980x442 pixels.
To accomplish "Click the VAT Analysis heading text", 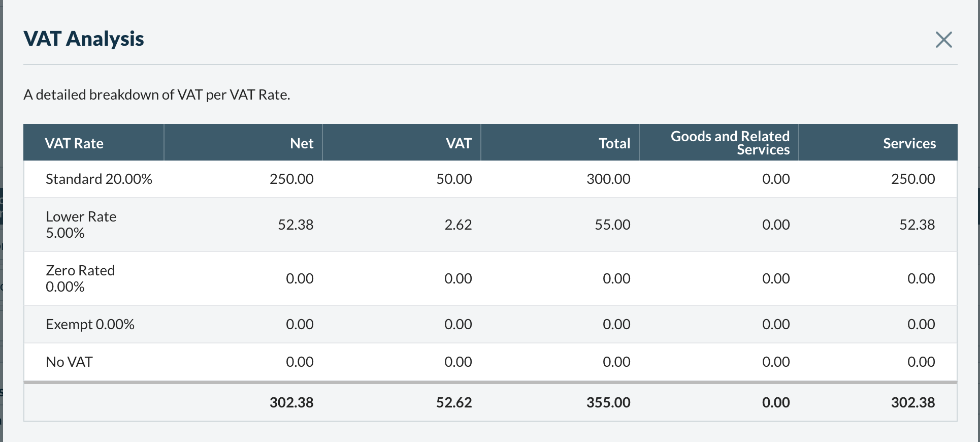I will pos(84,39).
